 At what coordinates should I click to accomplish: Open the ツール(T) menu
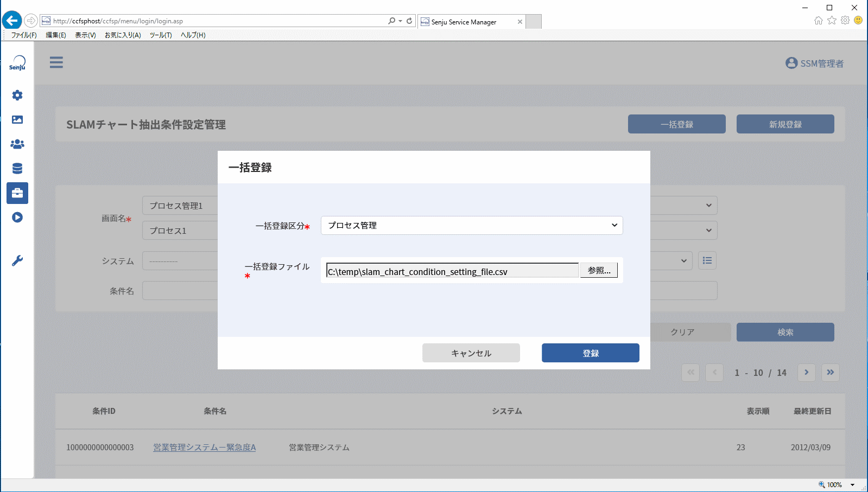[x=161, y=35]
